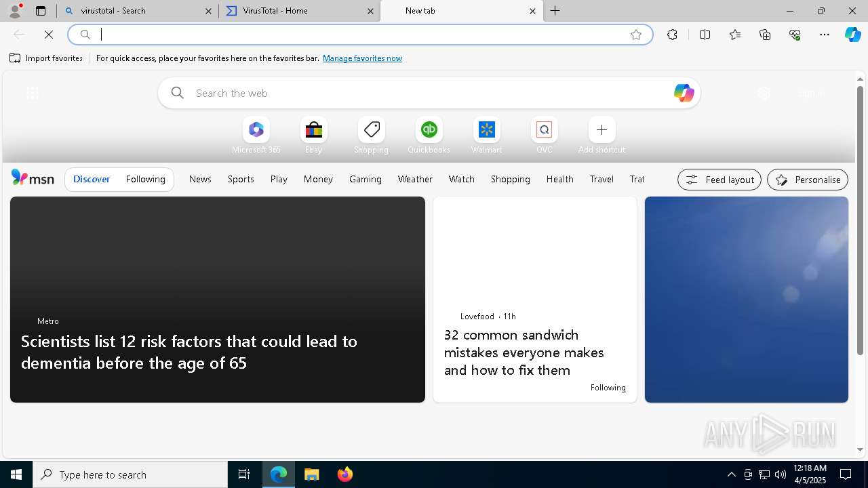The width and height of the screenshot is (868, 488).
Task: Open the Health category
Action: pyautogui.click(x=560, y=179)
